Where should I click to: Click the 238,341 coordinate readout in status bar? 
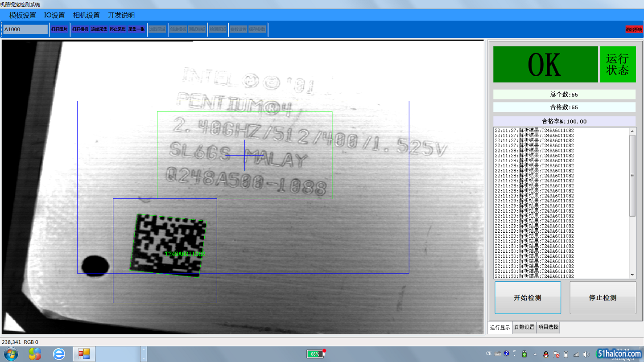click(11, 342)
